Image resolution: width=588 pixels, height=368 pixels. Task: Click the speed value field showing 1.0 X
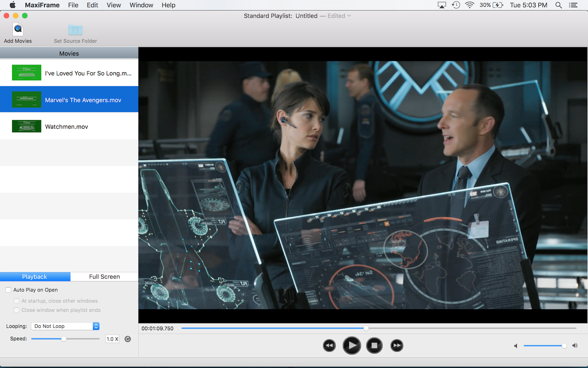112,339
